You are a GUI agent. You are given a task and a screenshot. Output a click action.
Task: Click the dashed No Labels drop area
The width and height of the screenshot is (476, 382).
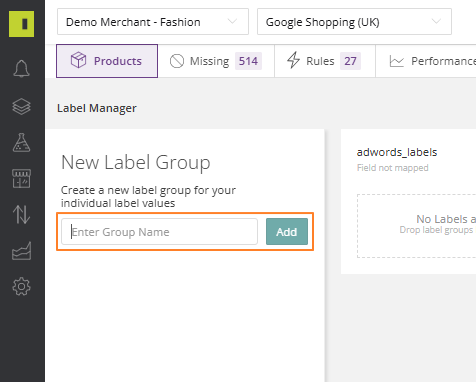[417, 226]
